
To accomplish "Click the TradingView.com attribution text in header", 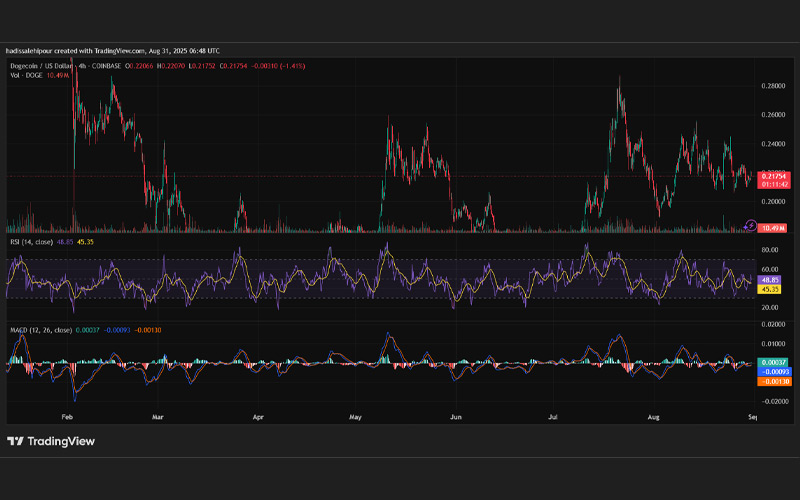I will (119, 51).
